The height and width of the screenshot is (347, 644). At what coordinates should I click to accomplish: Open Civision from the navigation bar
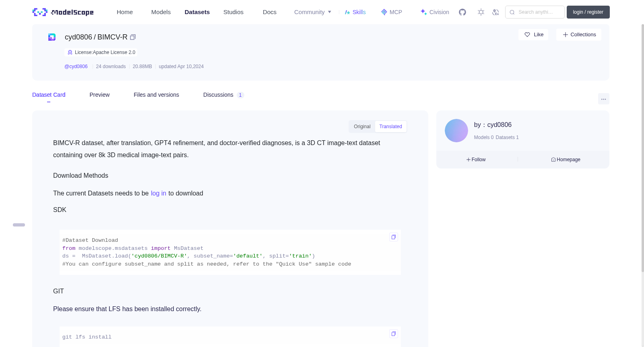tap(435, 12)
